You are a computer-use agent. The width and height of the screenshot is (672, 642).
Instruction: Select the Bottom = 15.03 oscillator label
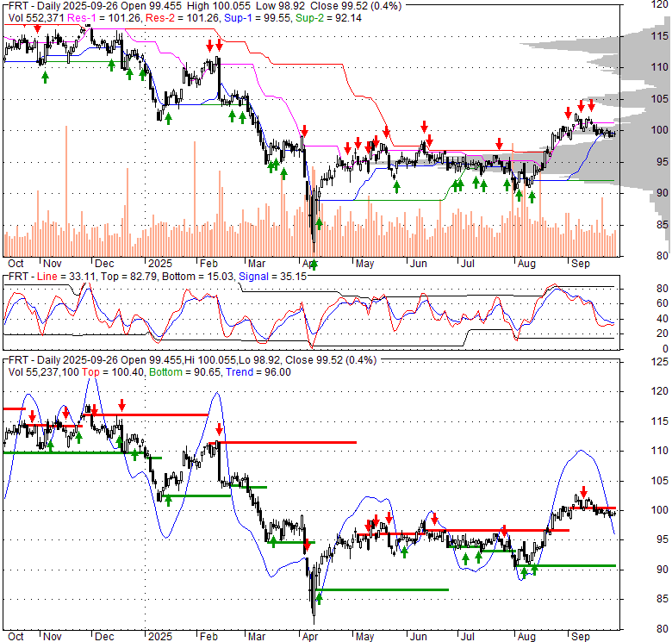coord(198,277)
